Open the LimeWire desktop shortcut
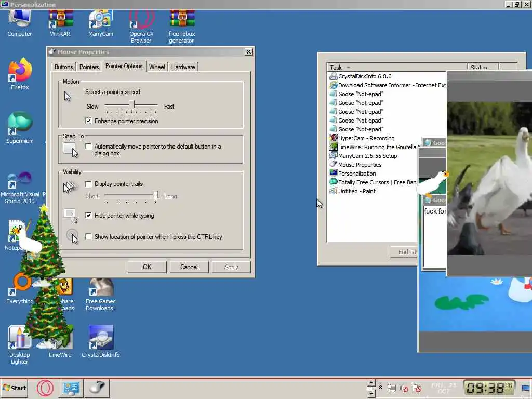Image resolution: width=532 pixels, height=399 pixels. (60, 341)
